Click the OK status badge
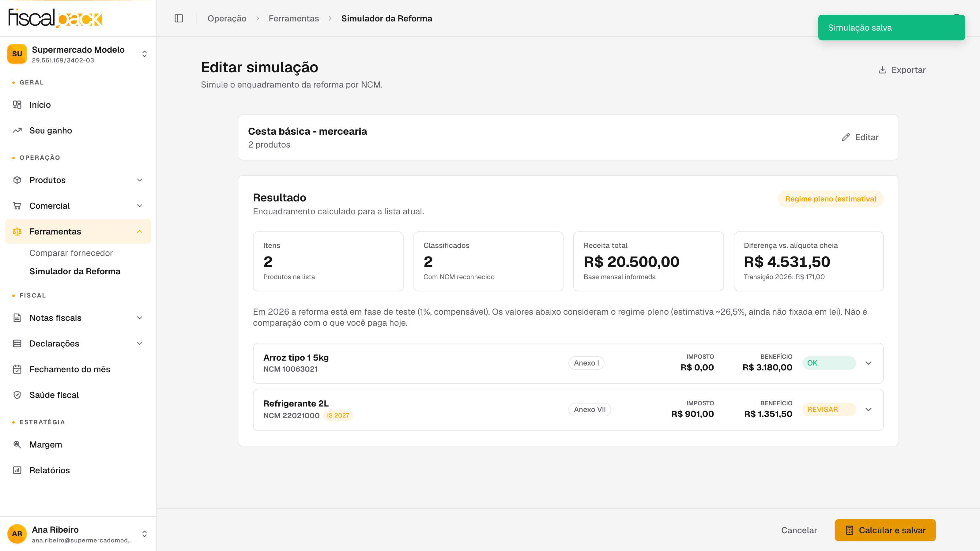The width and height of the screenshot is (980, 551). point(829,363)
